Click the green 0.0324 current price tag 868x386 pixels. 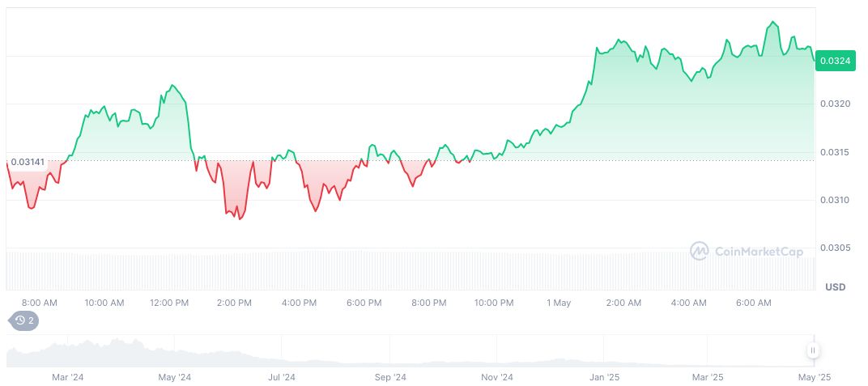tap(834, 61)
